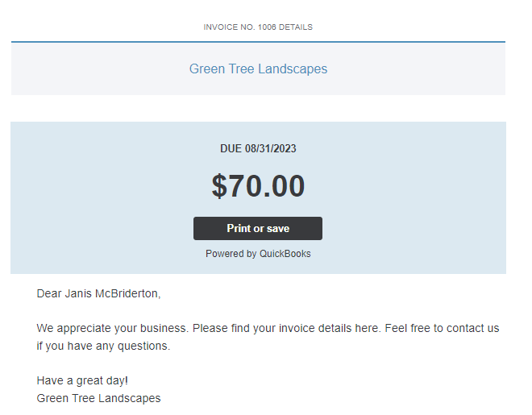Click the blue divider line below the header

(x=258, y=41)
